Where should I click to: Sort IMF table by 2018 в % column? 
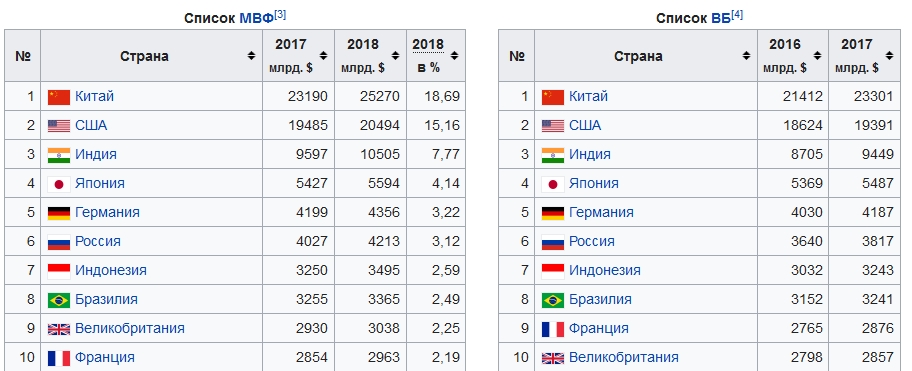454,56
